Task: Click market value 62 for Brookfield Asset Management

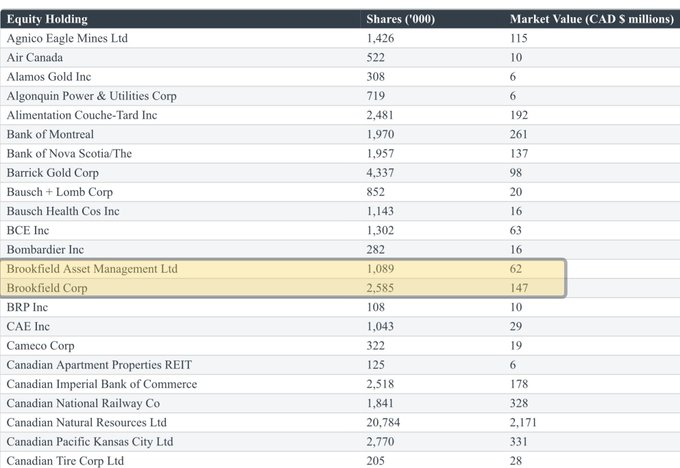Action: [516, 269]
